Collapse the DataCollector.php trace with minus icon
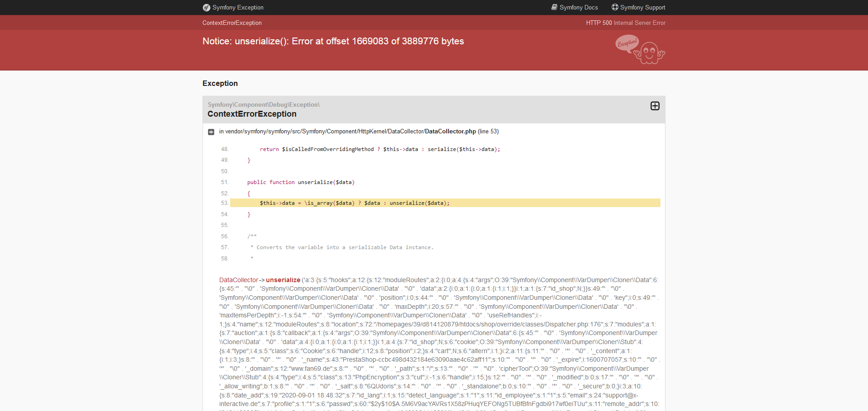868x411 pixels. pos(211,132)
